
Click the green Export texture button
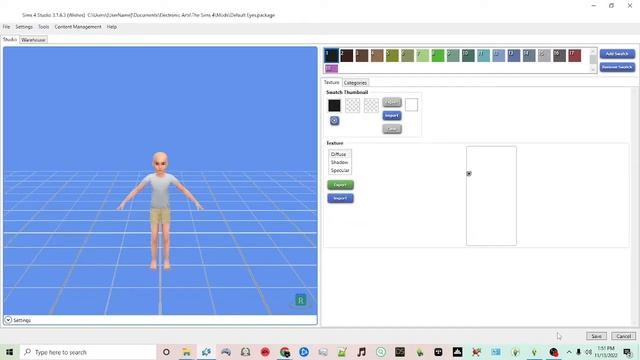click(x=340, y=185)
